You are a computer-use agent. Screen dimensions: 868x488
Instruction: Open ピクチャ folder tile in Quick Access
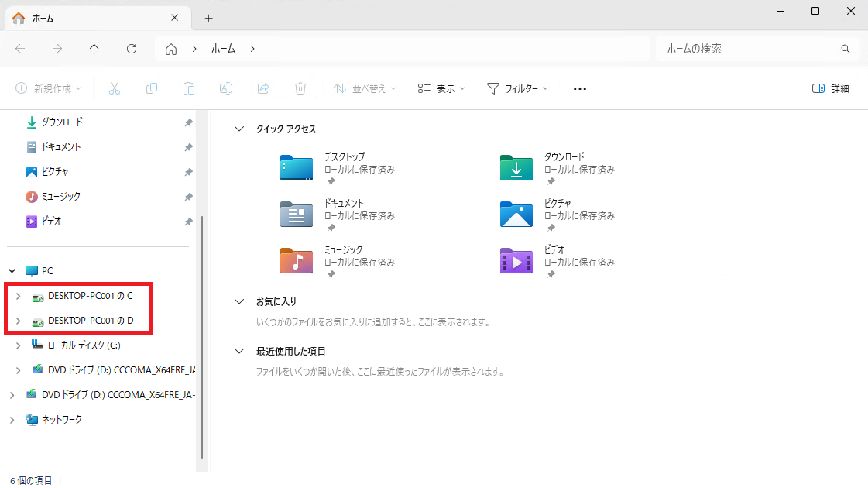558,215
